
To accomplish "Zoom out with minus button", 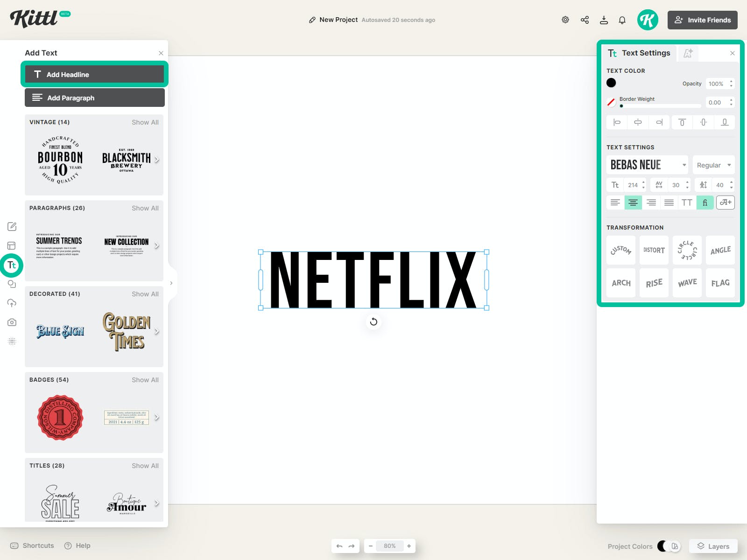I will point(371,546).
